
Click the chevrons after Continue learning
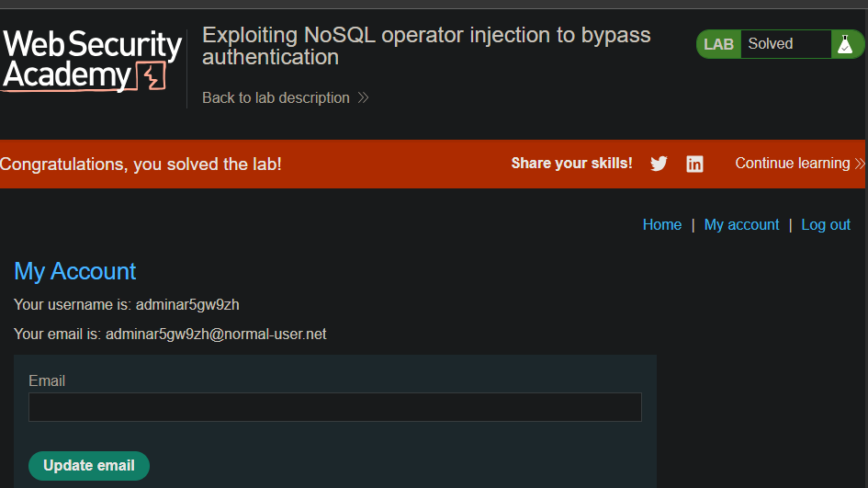click(859, 164)
